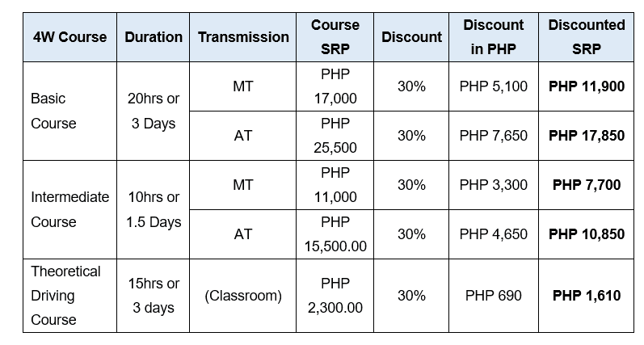The height and width of the screenshot is (345, 644).
Task: Select the "Discounted SRP" column header
Action: (587, 37)
